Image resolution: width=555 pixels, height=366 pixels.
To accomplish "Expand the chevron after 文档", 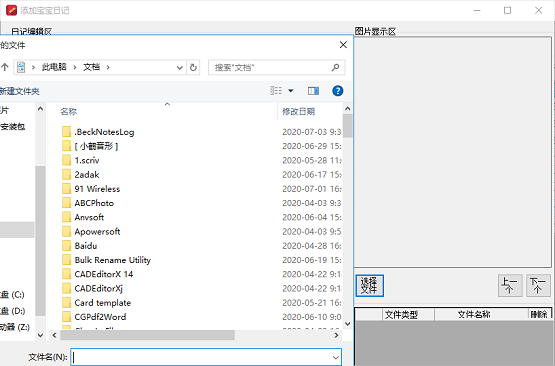I will [x=108, y=67].
